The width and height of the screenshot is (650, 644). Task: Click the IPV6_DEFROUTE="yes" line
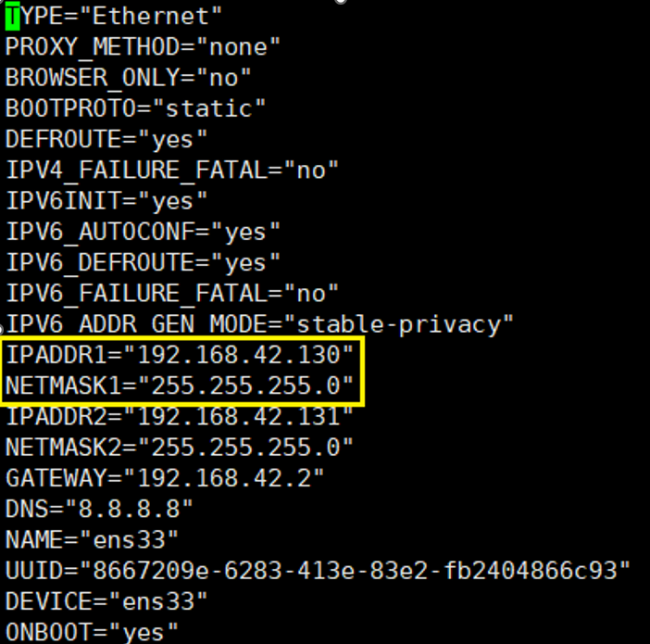coord(143,262)
